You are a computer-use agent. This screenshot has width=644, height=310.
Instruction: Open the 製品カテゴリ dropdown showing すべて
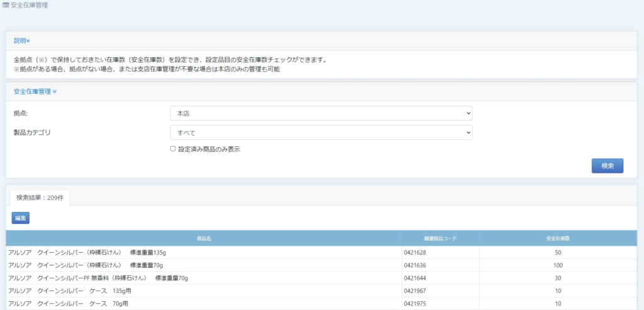321,133
